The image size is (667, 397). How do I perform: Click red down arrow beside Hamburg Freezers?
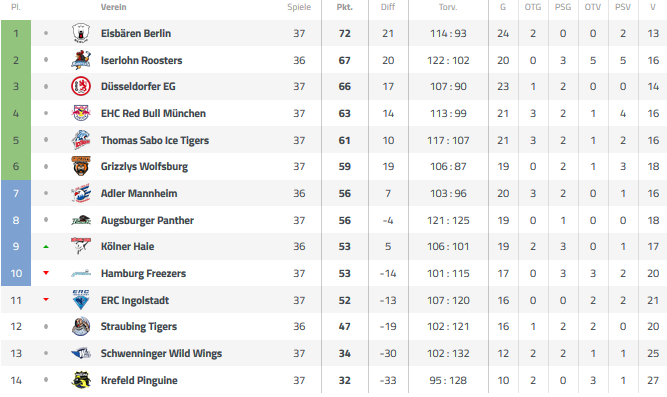(46, 273)
